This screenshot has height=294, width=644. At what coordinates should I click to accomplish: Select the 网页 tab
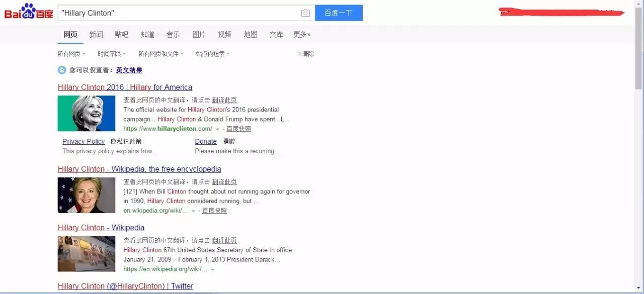click(70, 35)
